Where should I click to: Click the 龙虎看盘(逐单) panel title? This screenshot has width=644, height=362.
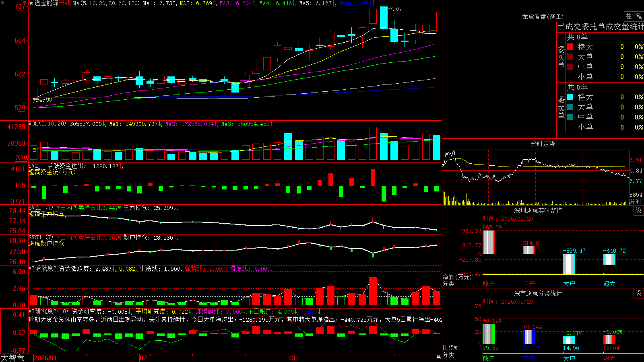tap(543, 16)
